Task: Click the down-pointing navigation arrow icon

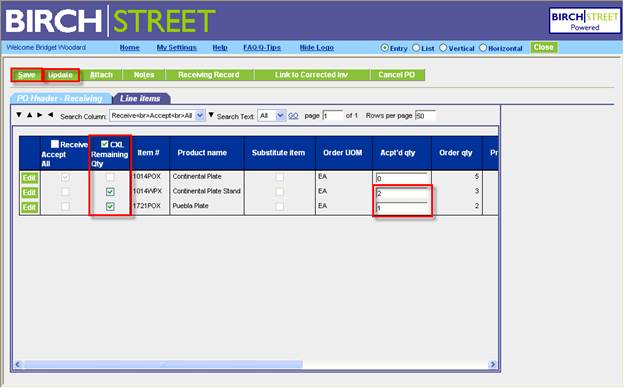Action: point(19,115)
